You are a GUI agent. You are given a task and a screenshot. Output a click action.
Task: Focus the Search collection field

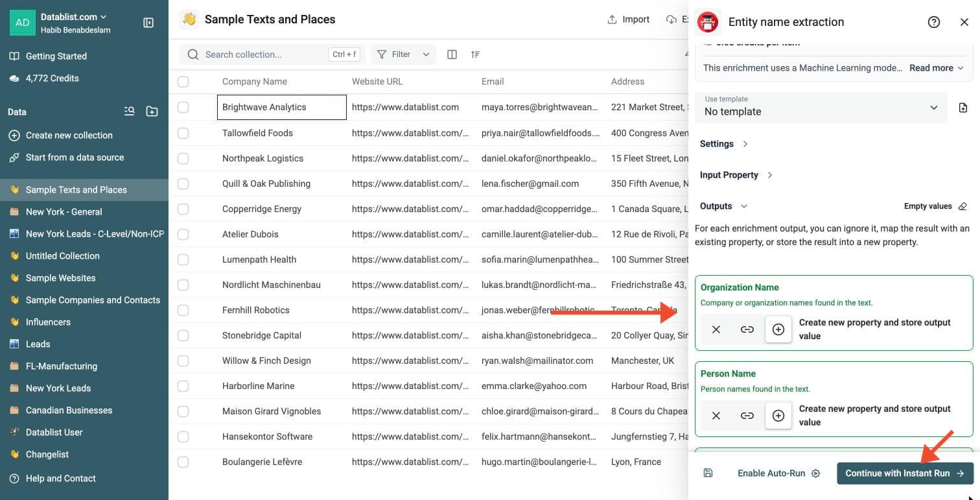click(272, 54)
